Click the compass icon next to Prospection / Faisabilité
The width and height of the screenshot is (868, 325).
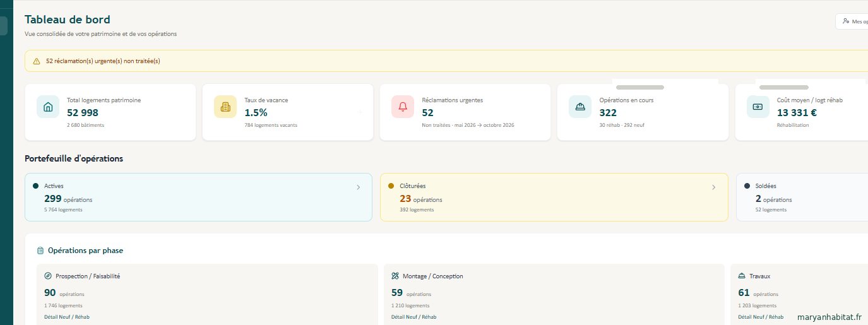(48, 276)
